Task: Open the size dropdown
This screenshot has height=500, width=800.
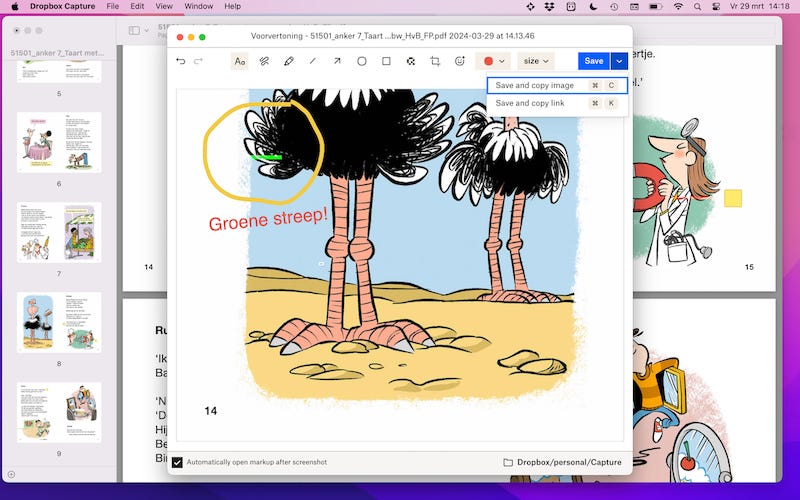Action: tap(536, 61)
